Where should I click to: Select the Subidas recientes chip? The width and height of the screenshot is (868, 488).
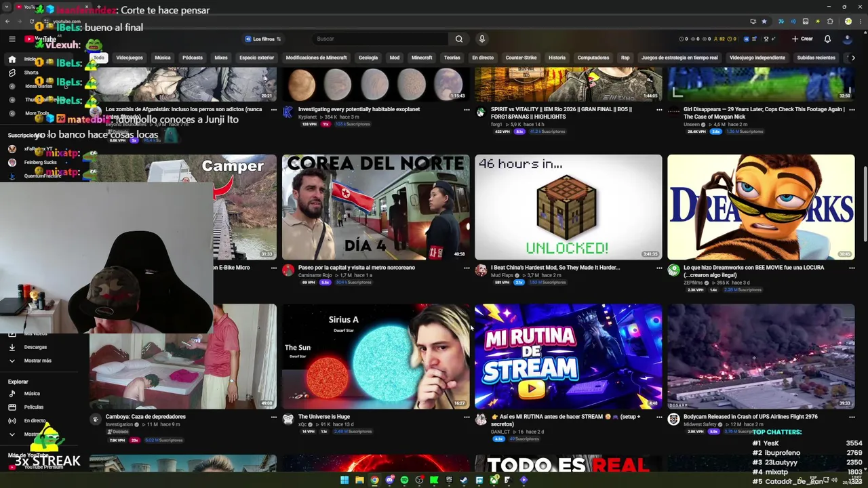point(816,58)
